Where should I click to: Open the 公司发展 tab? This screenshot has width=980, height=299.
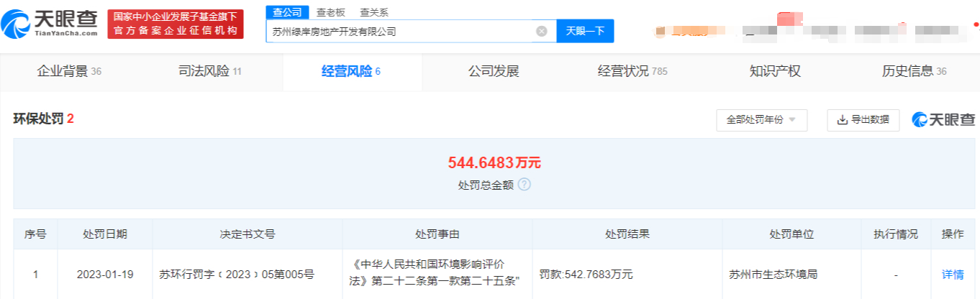click(x=494, y=71)
